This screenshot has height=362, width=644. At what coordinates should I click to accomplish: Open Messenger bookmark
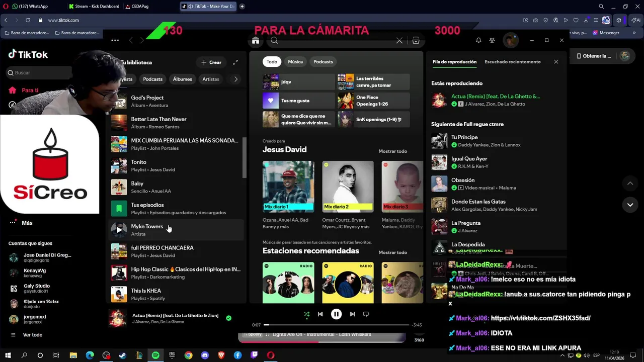[606, 33]
